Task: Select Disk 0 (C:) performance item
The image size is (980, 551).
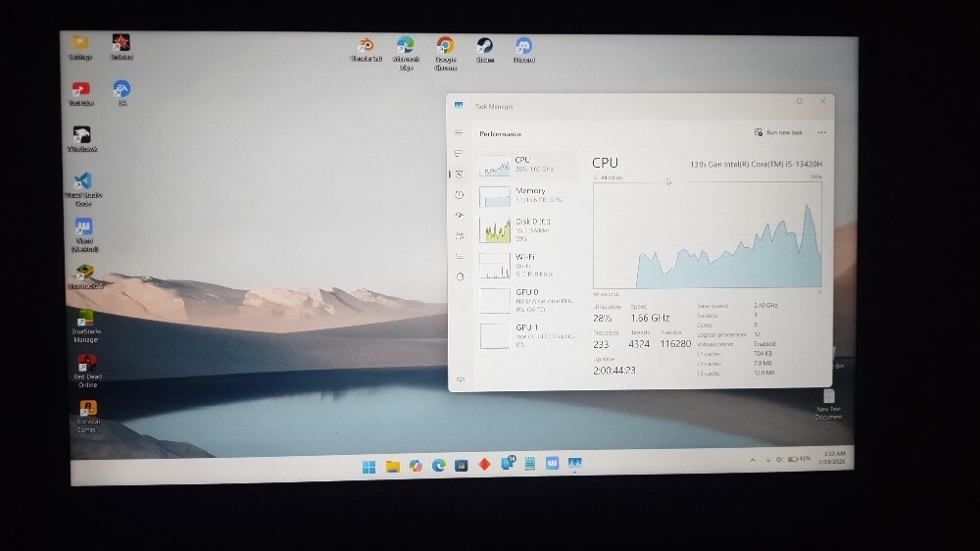Action: tap(527, 229)
